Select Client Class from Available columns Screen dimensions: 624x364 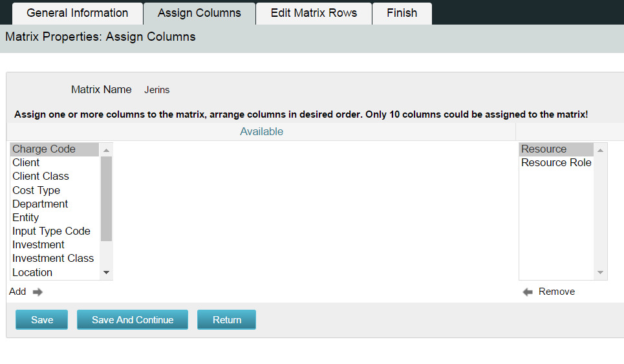(x=41, y=176)
